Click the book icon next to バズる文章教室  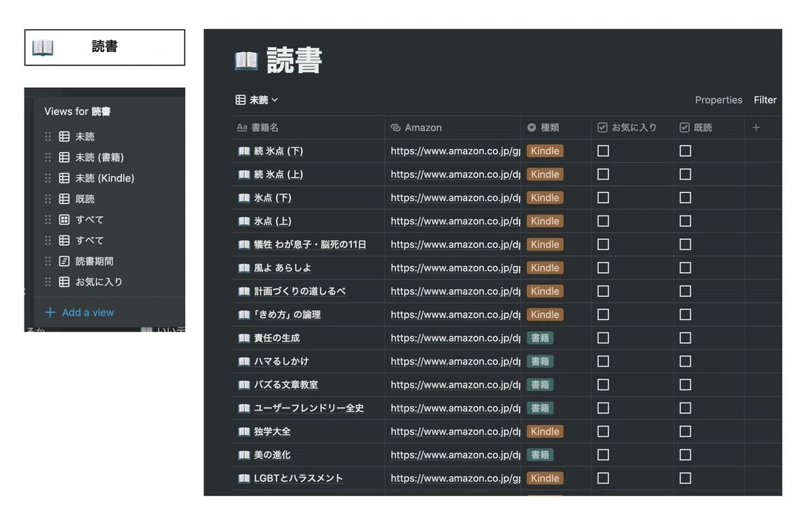coord(244,384)
